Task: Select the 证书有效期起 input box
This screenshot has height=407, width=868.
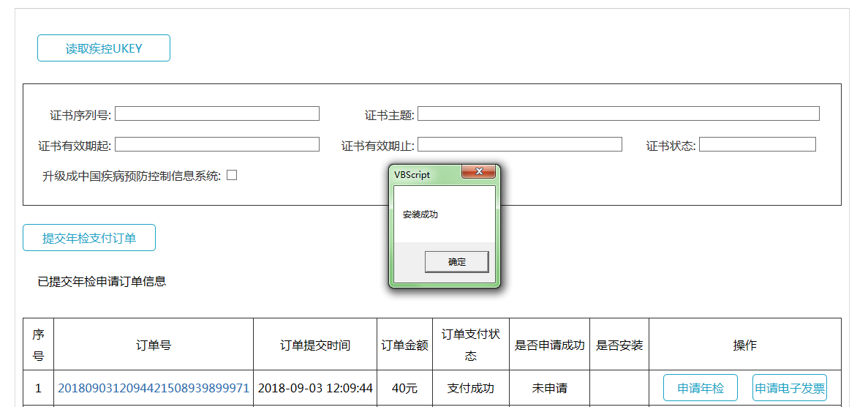Action: click(x=216, y=144)
